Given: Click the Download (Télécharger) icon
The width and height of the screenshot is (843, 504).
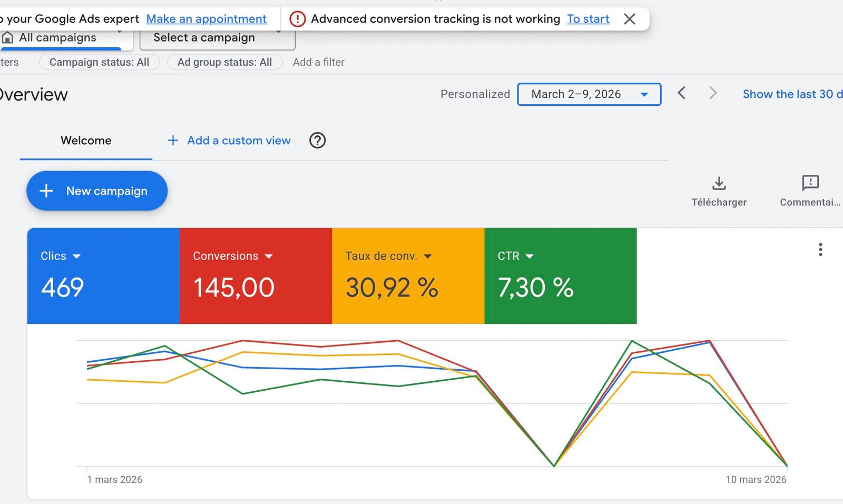Looking at the screenshot, I should click(719, 184).
